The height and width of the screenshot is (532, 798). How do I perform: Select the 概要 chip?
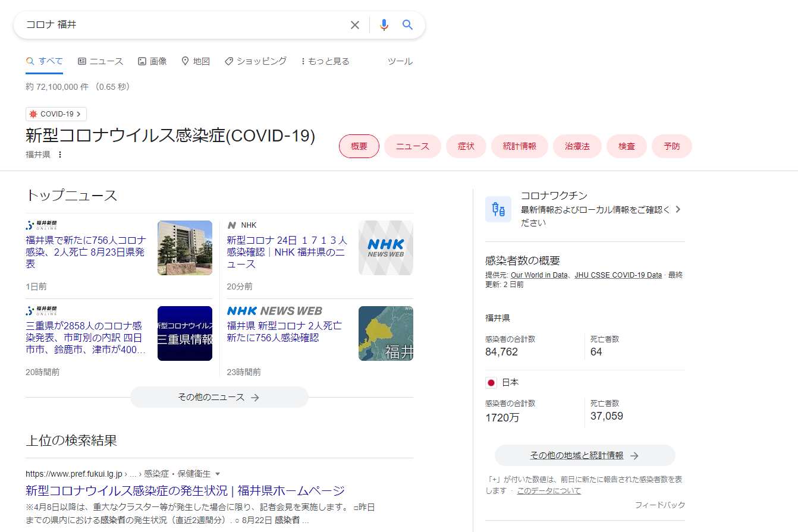coord(359,146)
